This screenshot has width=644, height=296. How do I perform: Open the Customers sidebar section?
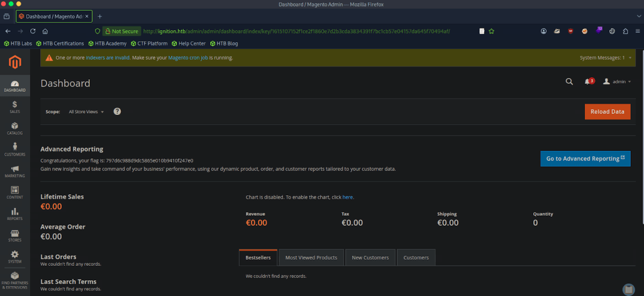pos(14,150)
